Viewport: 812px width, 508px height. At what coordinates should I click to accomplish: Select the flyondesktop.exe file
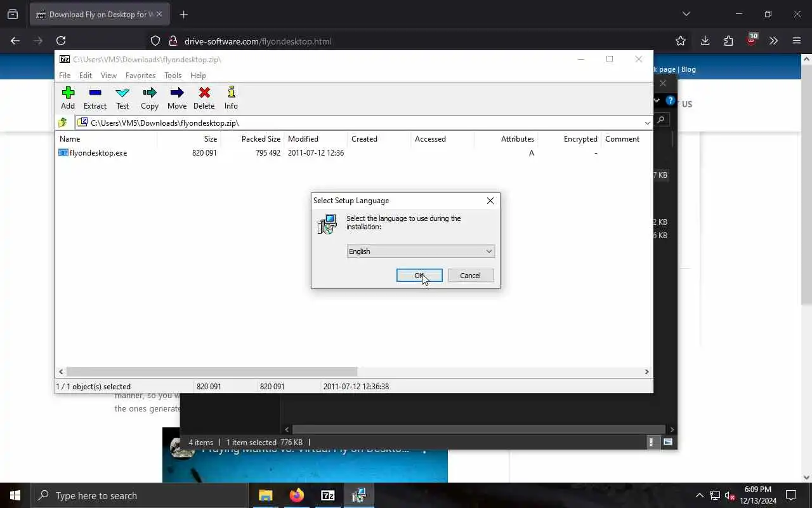(x=93, y=153)
